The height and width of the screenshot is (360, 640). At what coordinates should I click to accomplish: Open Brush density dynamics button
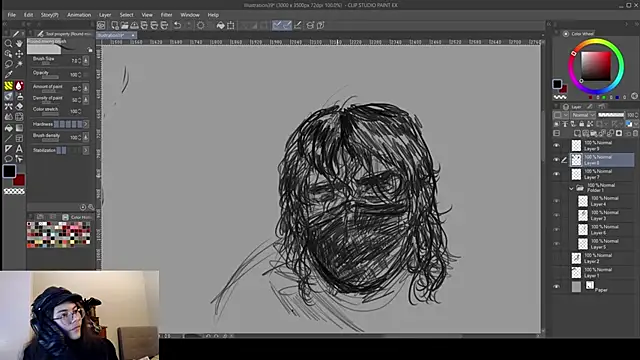pos(86,138)
